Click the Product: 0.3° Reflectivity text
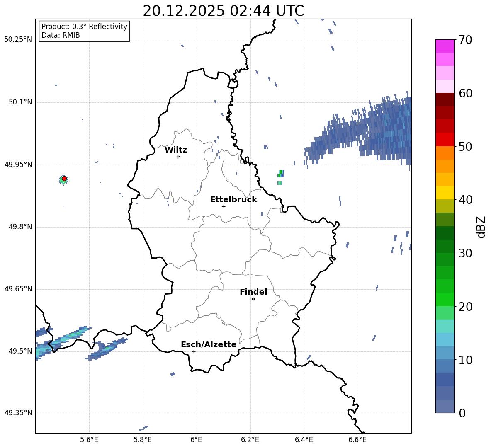The image size is (491, 448). [x=84, y=26]
